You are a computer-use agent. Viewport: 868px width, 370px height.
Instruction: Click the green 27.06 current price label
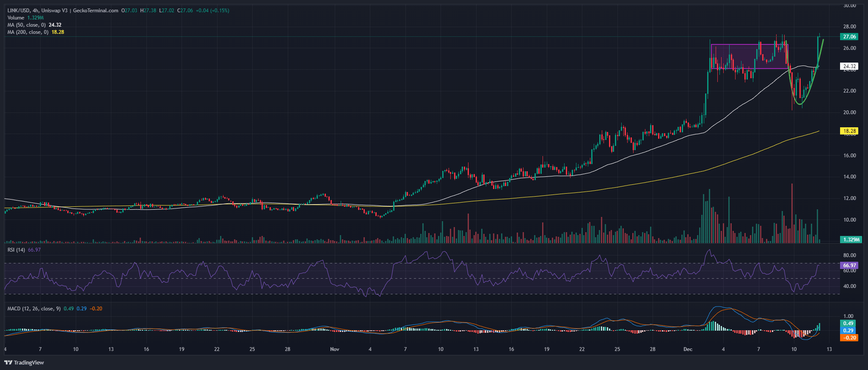point(849,37)
